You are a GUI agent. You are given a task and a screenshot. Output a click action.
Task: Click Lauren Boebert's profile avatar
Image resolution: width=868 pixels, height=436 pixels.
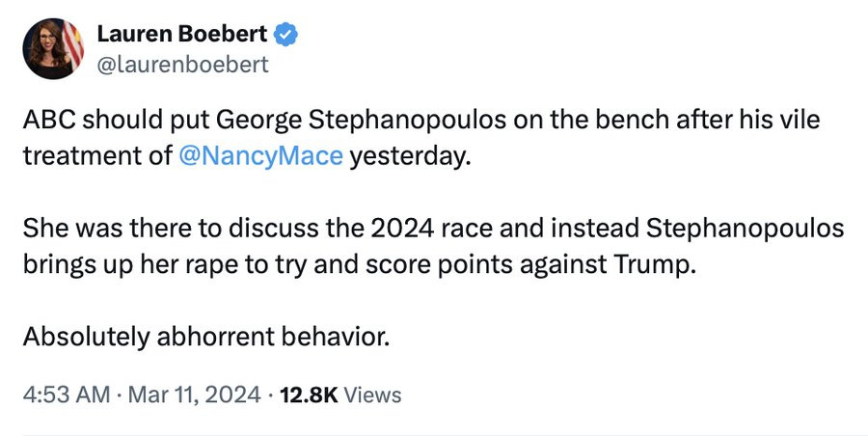[52, 49]
